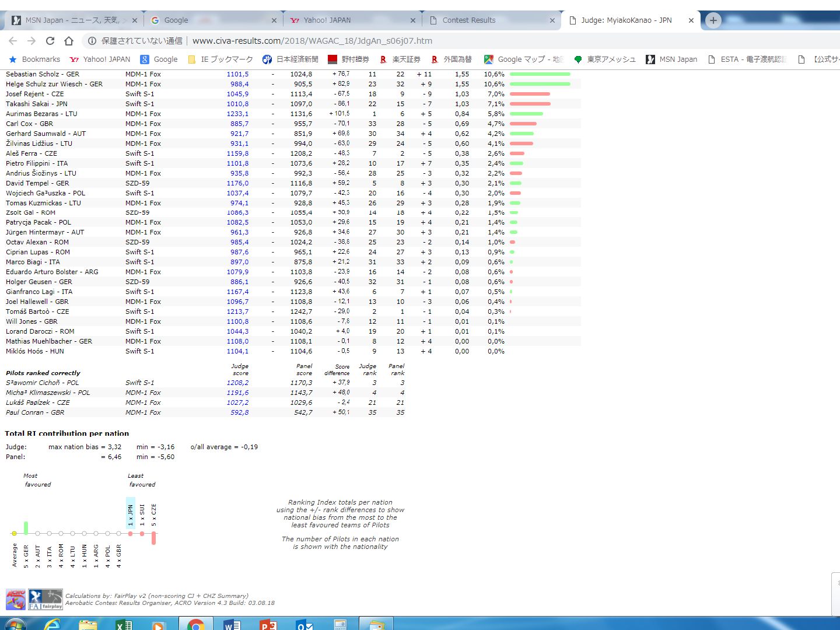Click pilot name Will Jones - GBR
This screenshot has height=630, width=840.
click(x=32, y=321)
